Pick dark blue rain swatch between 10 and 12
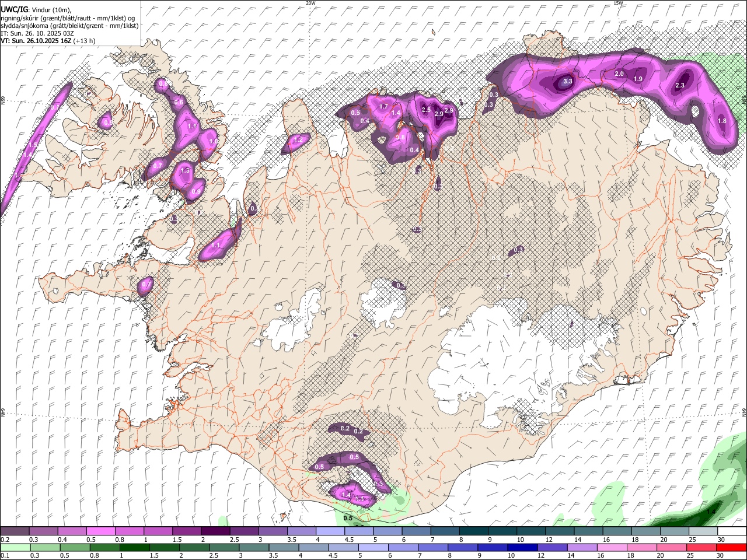Screen dimensions: 747x560 pos(521,547)
